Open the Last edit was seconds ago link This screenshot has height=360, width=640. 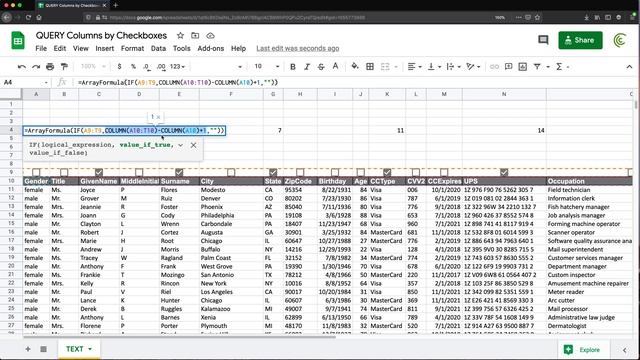tap(298, 48)
